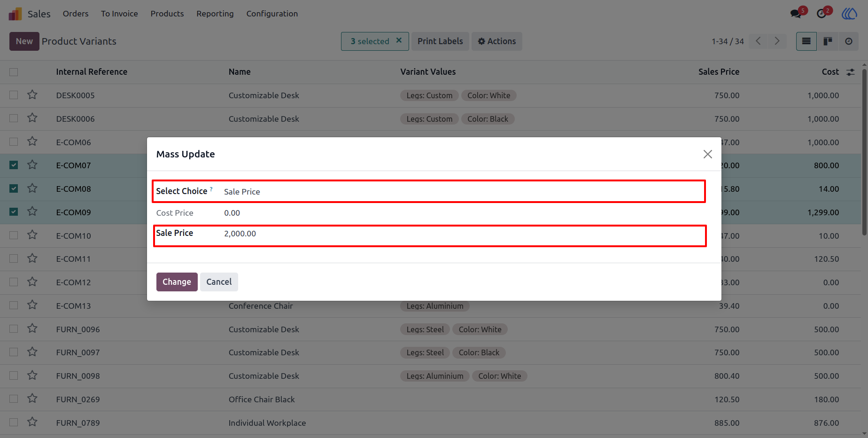The height and width of the screenshot is (438, 868).
Task: Sort by the Internal Reference column header
Action: (92, 72)
